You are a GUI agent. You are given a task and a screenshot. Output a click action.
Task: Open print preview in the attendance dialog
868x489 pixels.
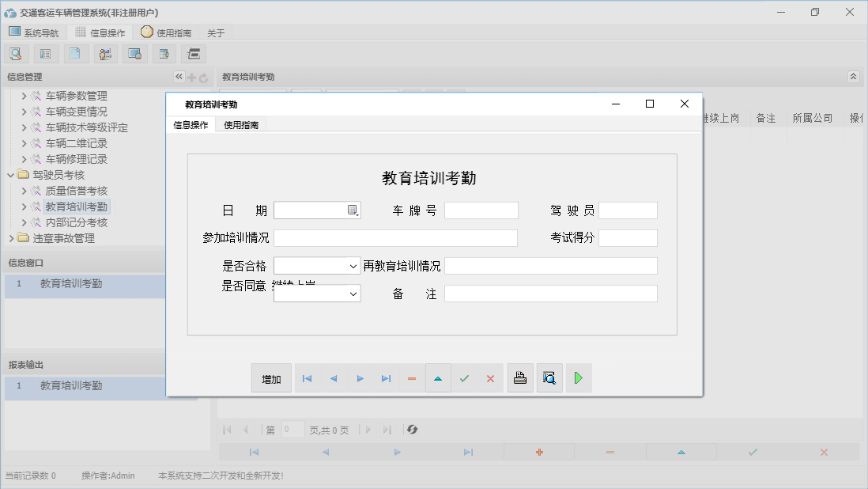point(549,377)
